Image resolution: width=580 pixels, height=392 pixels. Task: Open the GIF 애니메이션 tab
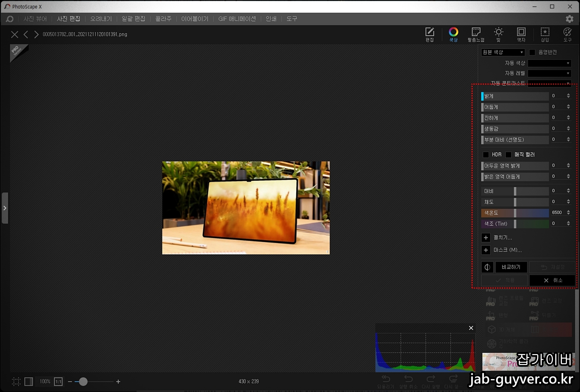pyautogui.click(x=237, y=19)
